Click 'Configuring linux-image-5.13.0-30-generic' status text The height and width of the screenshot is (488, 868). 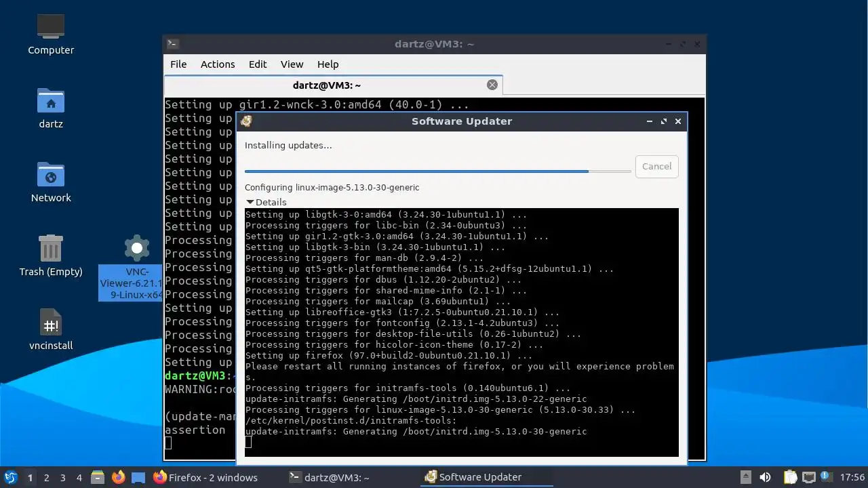pos(332,188)
